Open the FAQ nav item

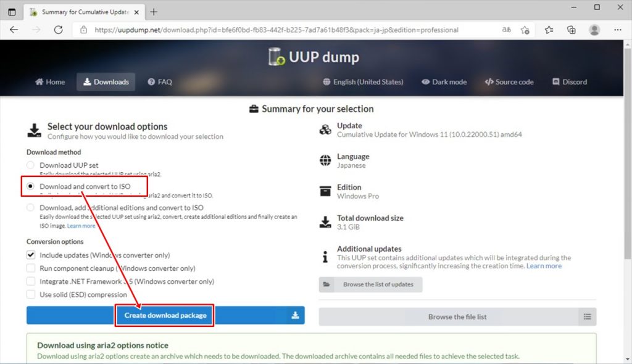tap(160, 82)
